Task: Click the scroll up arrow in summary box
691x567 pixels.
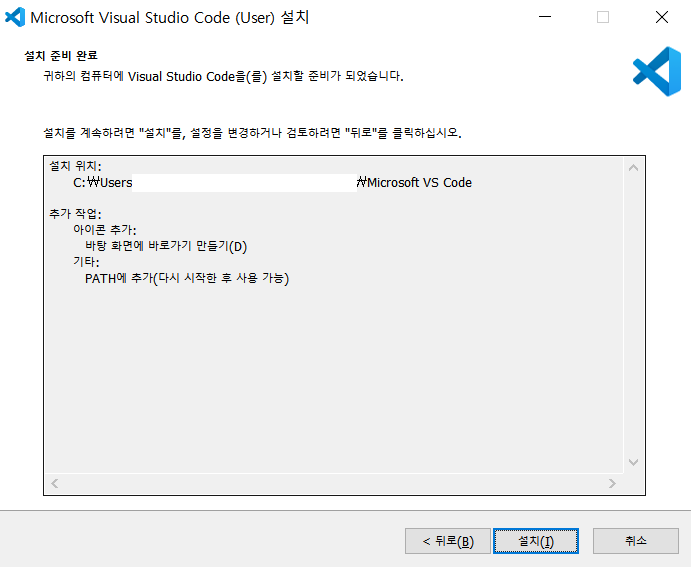Action: coord(634,168)
